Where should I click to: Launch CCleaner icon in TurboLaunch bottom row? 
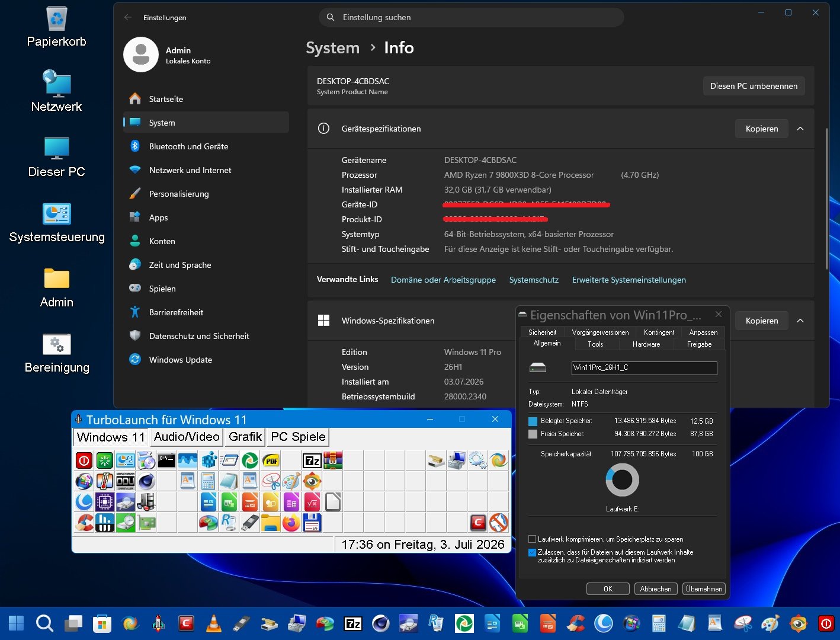point(84,523)
